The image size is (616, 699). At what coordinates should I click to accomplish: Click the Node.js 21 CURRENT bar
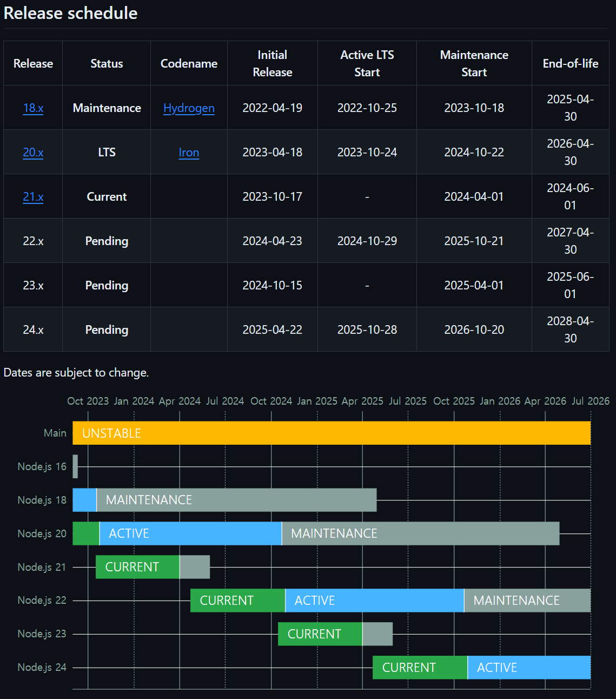[x=137, y=567]
